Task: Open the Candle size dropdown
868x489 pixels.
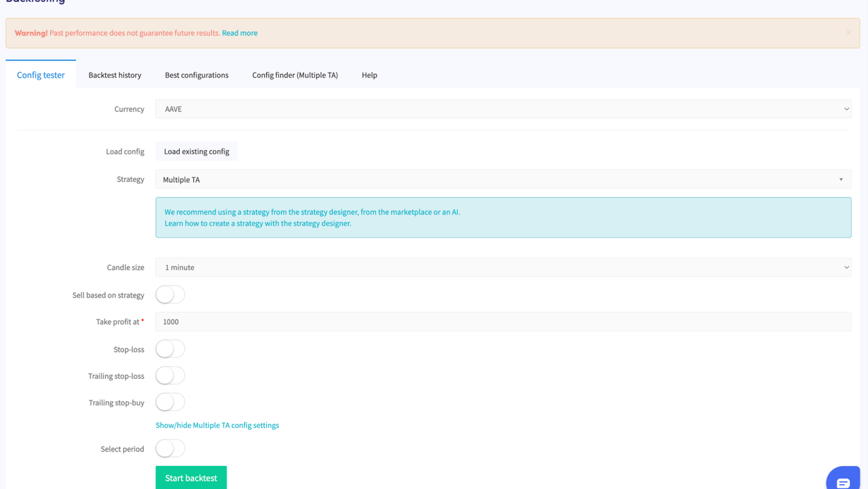Action: 503,268
